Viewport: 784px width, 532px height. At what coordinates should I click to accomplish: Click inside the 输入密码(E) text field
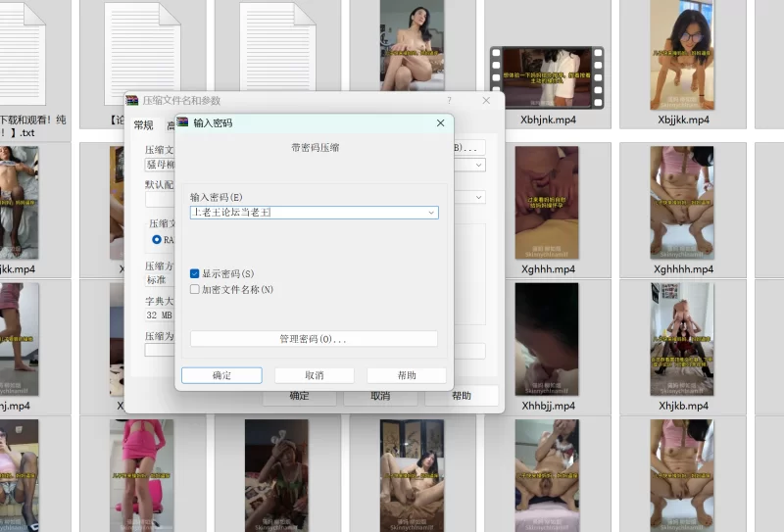coord(304,213)
